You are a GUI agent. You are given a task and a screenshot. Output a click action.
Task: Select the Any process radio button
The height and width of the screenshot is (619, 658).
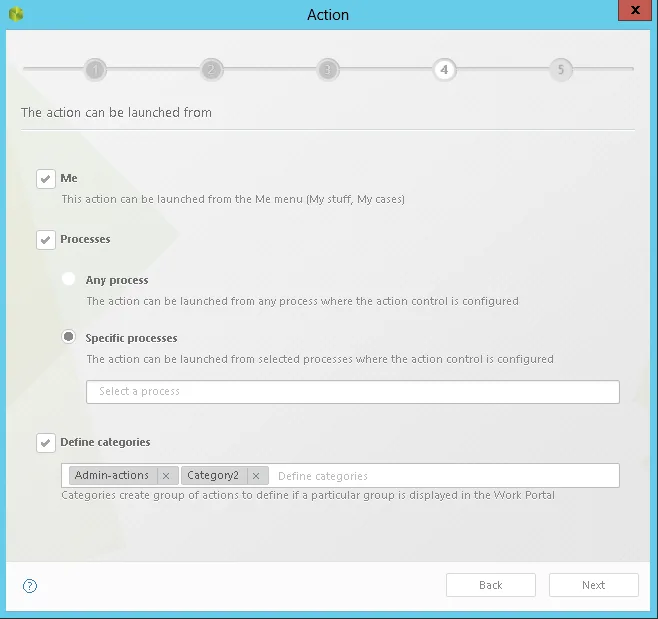click(x=68, y=279)
